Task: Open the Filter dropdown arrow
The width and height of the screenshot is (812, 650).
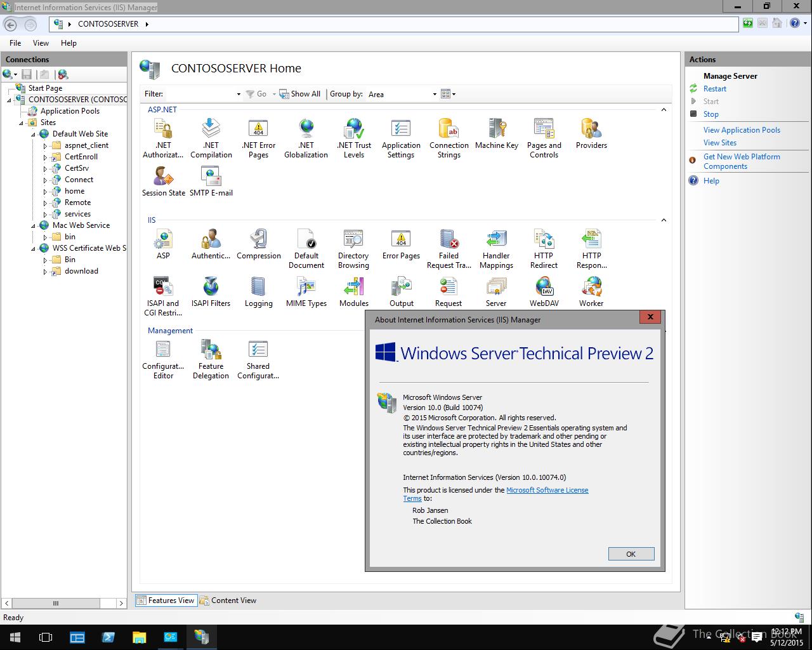Action: pyautogui.click(x=239, y=94)
